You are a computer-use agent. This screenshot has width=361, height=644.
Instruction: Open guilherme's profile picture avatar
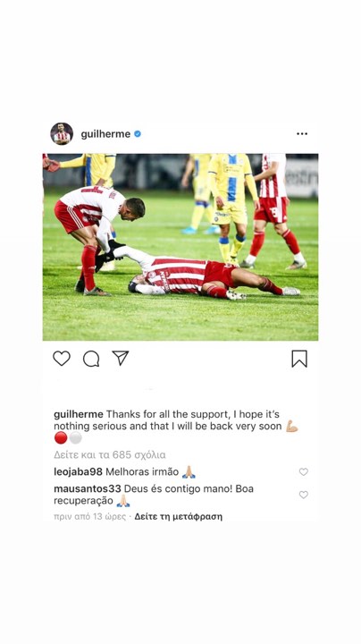click(62, 133)
